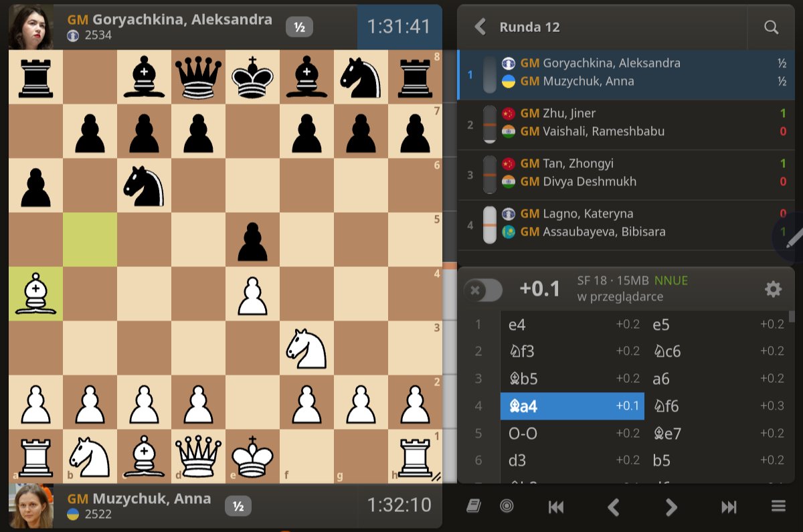Viewport: 803px width, 532px height.
Task: Click the highlighted b5 square
Action: click(90, 240)
